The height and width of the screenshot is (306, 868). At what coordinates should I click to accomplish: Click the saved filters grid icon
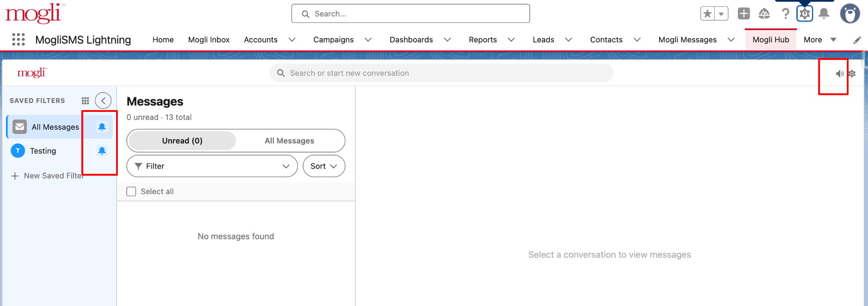pos(85,100)
